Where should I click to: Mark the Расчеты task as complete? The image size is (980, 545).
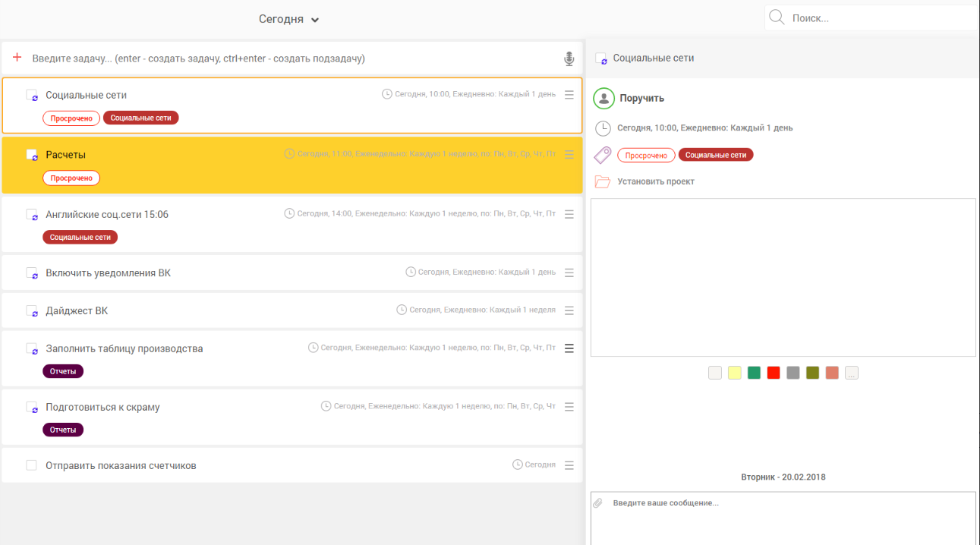[x=31, y=155]
